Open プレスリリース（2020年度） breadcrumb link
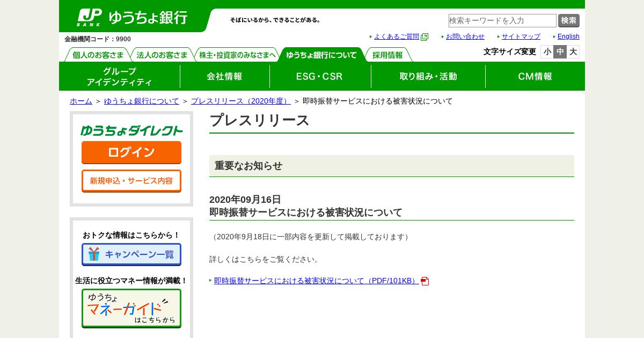 coord(241,101)
